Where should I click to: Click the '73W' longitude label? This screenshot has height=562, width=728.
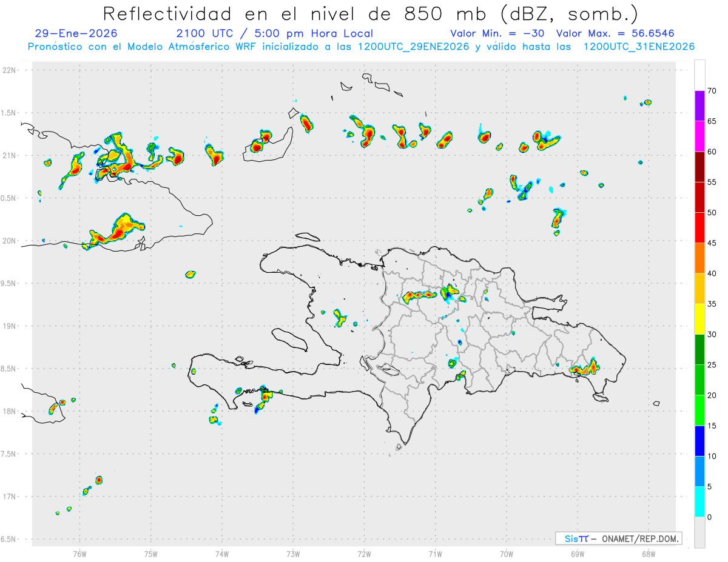(x=293, y=554)
